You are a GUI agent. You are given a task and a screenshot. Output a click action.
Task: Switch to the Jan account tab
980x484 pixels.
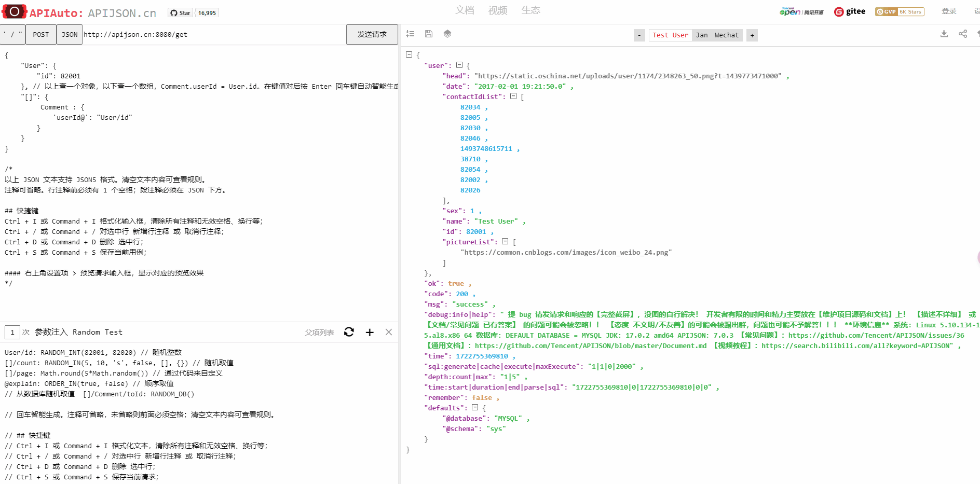pos(702,35)
